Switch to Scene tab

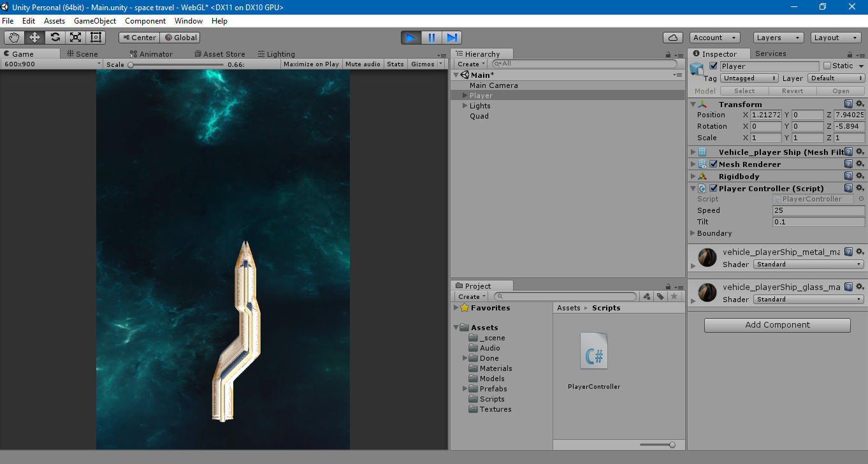pos(83,54)
